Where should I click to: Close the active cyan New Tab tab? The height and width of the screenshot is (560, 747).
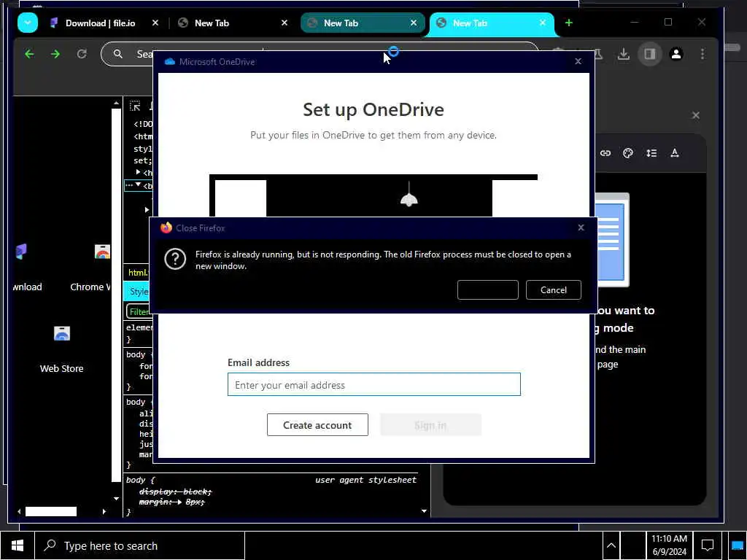point(543,23)
